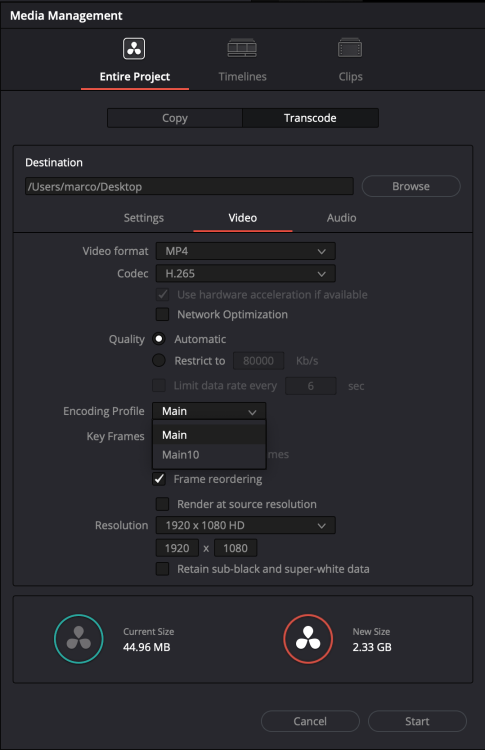Open the Codec H.265 dropdown
The width and height of the screenshot is (485, 750).
[245, 274]
